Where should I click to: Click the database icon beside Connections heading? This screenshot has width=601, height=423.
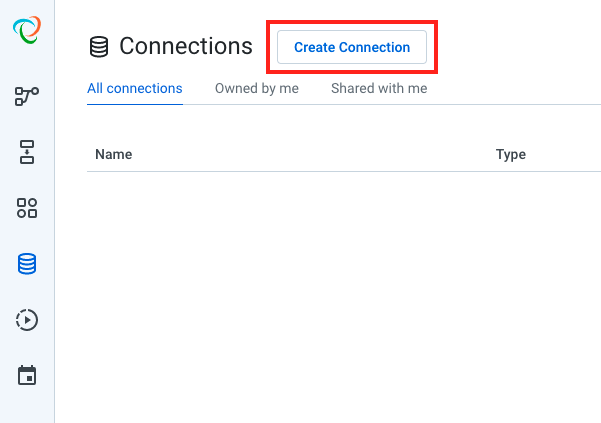99,47
